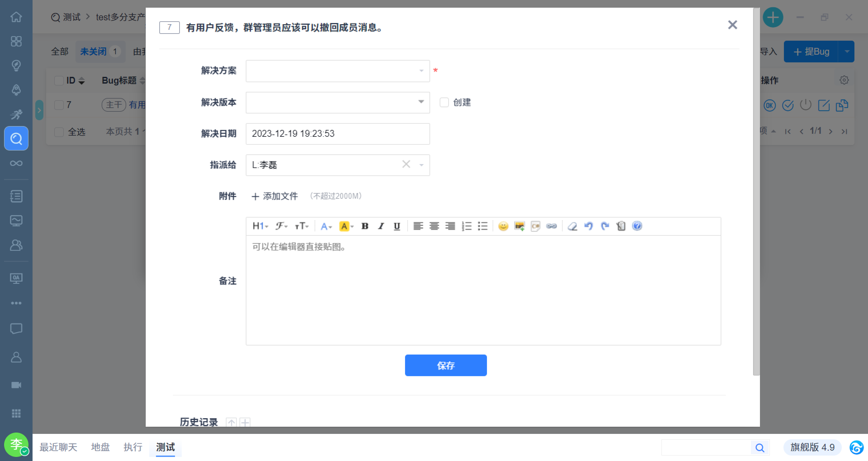Click the emoticon icon in editor toolbar

tap(503, 226)
